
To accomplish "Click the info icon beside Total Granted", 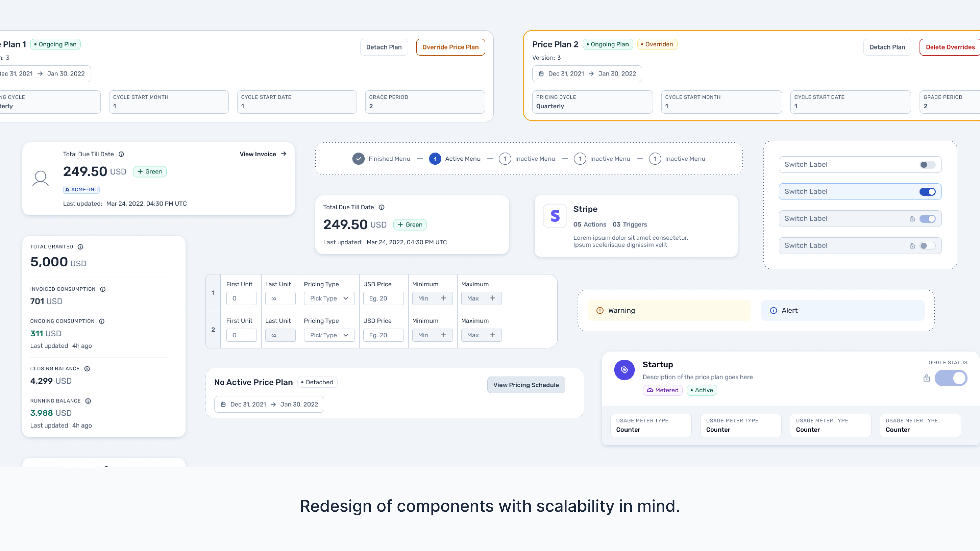I will tap(80, 247).
